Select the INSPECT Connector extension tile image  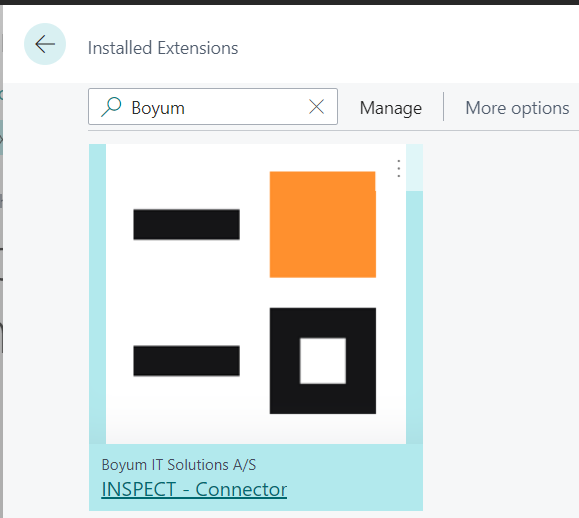[x=256, y=294]
